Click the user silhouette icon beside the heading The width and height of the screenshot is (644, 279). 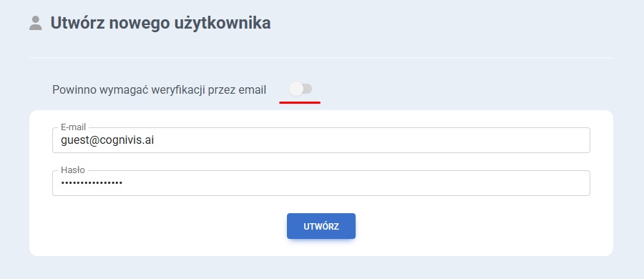pos(36,23)
